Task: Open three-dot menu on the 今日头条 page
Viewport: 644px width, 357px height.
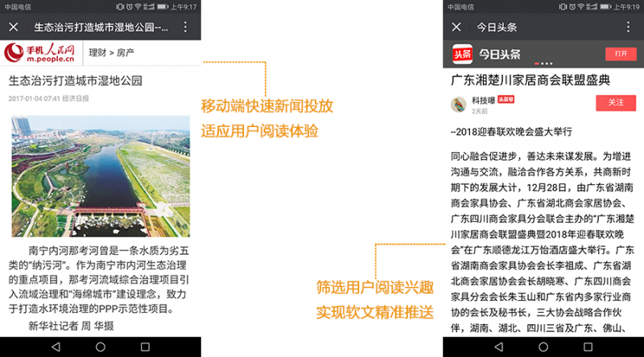Action: pos(628,27)
